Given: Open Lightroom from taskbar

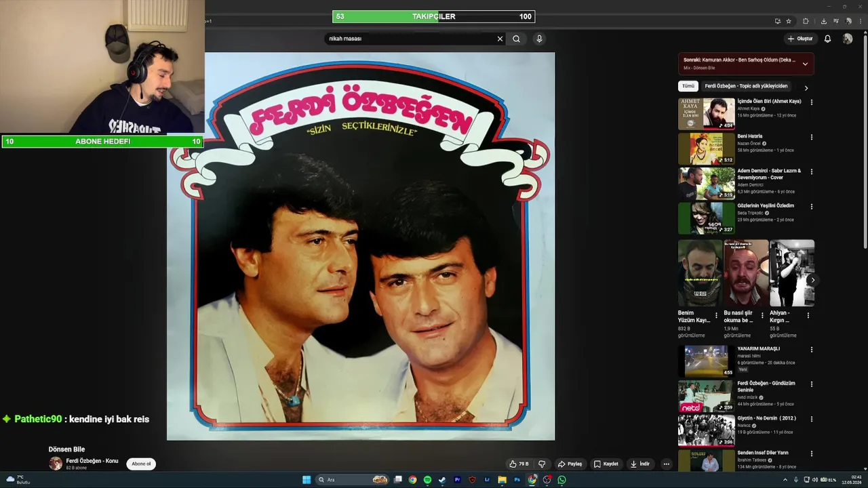Looking at the screenshot, I should [x=487, y=480].
